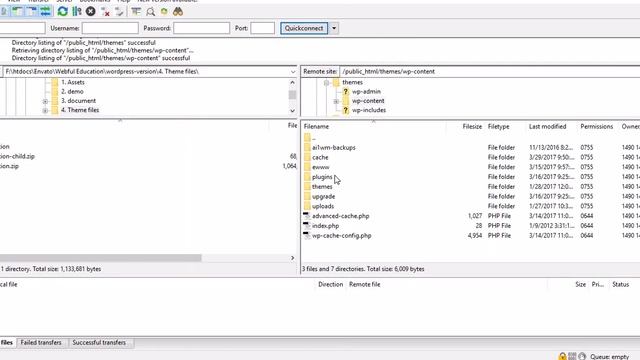
Task: Refresh the file and folder lists
Action: pyautogui.click(x=62, y=11)
